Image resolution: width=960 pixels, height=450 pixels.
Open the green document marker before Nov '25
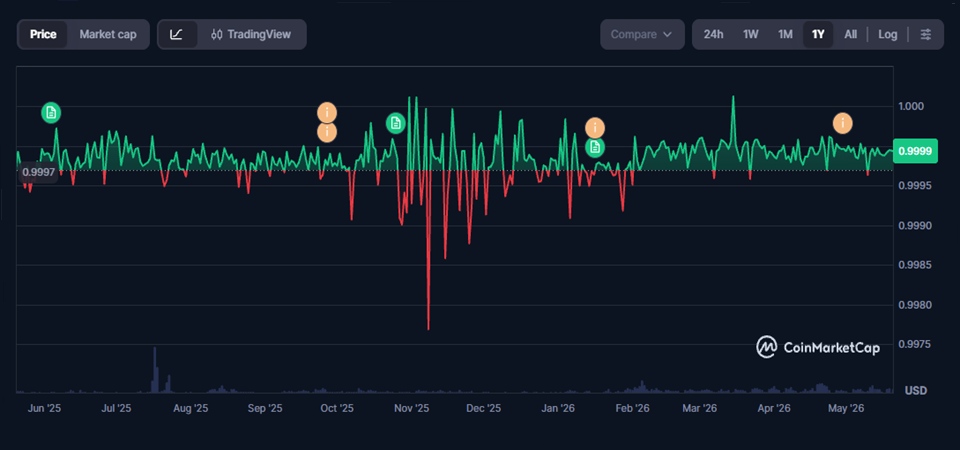[396, 123]
